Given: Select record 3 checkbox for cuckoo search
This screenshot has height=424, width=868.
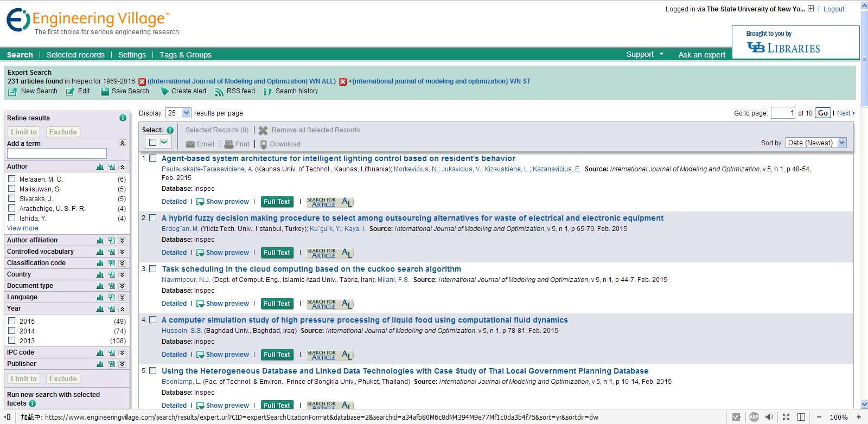Looking at the screenshot, I should 153,269.
